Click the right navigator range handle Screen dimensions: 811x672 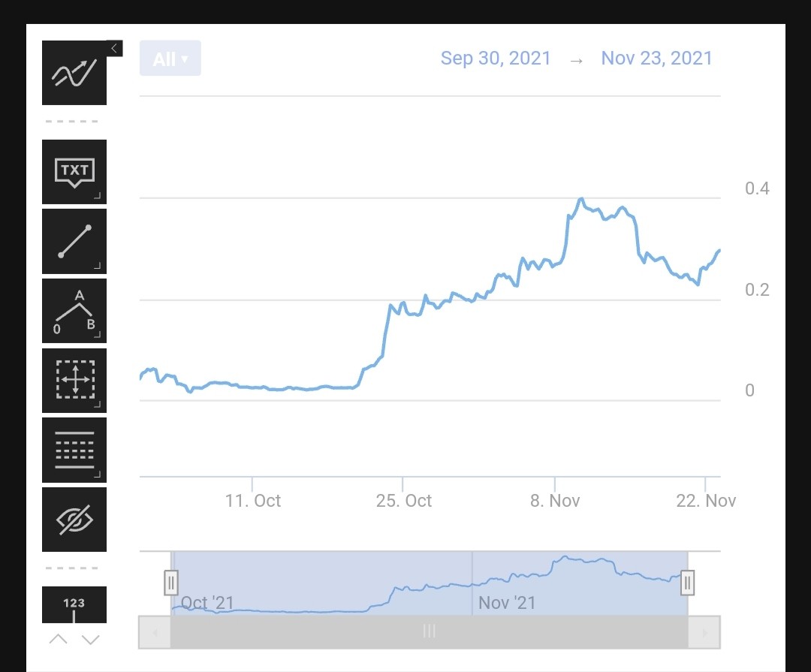click(687, 583)
